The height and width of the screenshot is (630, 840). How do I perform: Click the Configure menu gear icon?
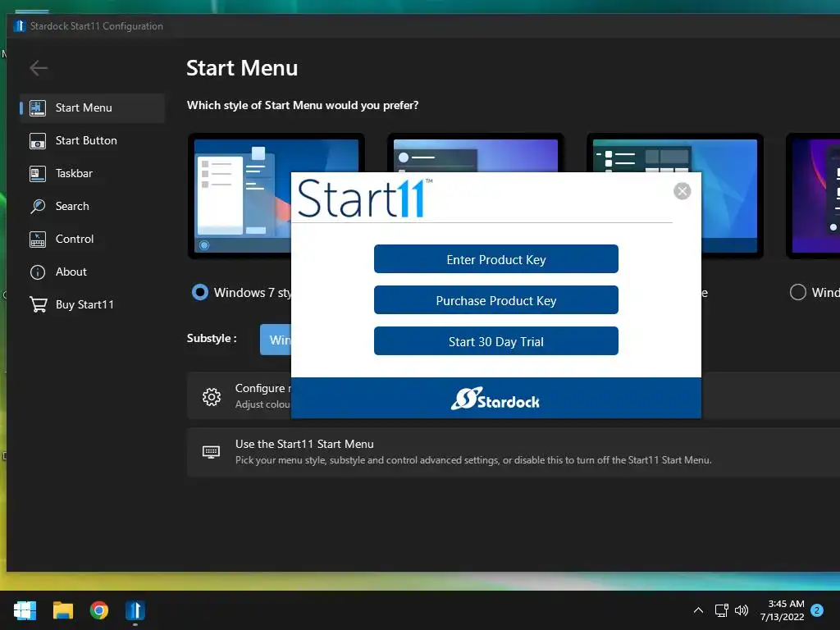click(212, 396)
